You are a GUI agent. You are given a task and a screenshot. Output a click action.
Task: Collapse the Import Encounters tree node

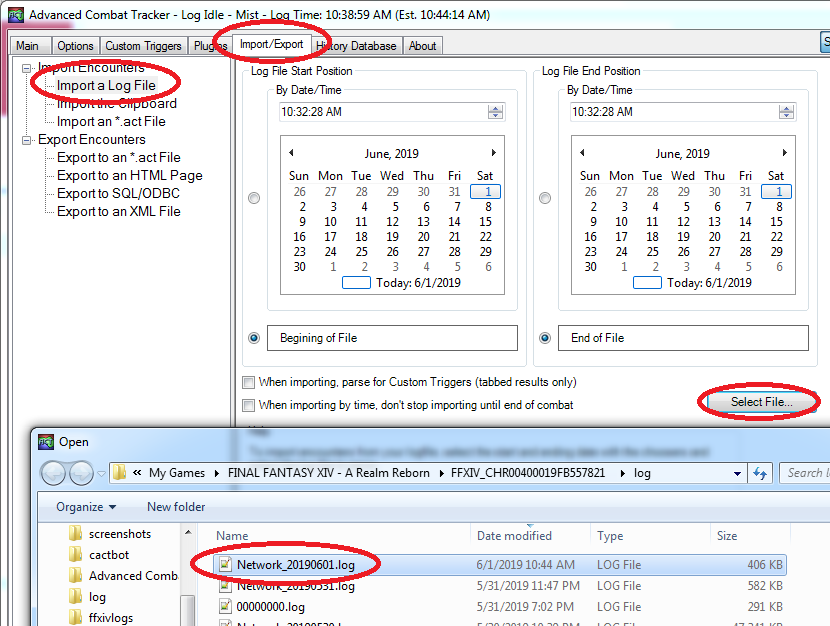pyautogui.click(x=26, y=68)
